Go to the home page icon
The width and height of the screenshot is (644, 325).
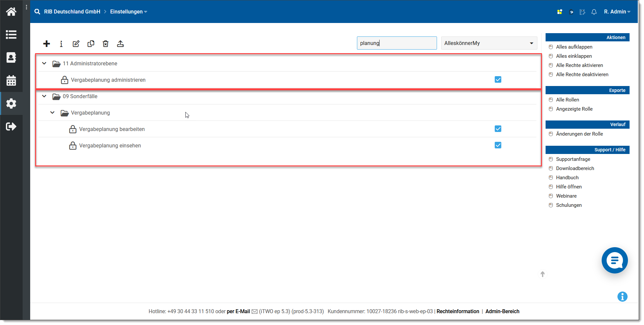coord(11,12)
